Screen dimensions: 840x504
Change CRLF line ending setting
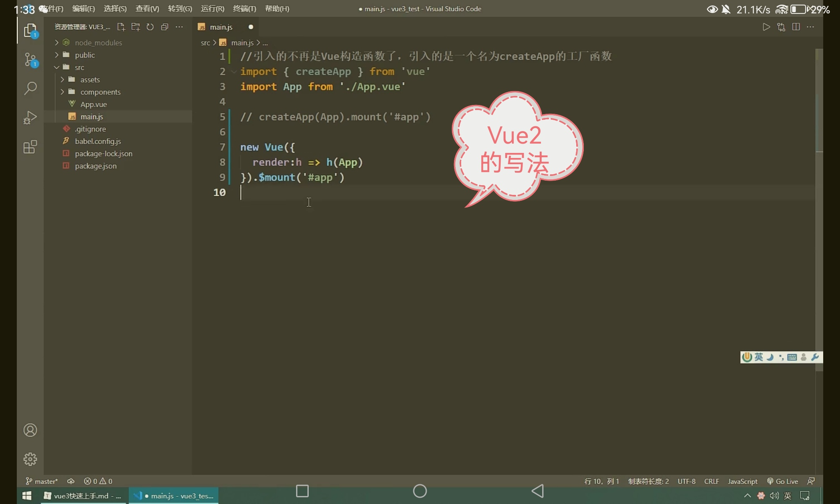pos(711,481)
